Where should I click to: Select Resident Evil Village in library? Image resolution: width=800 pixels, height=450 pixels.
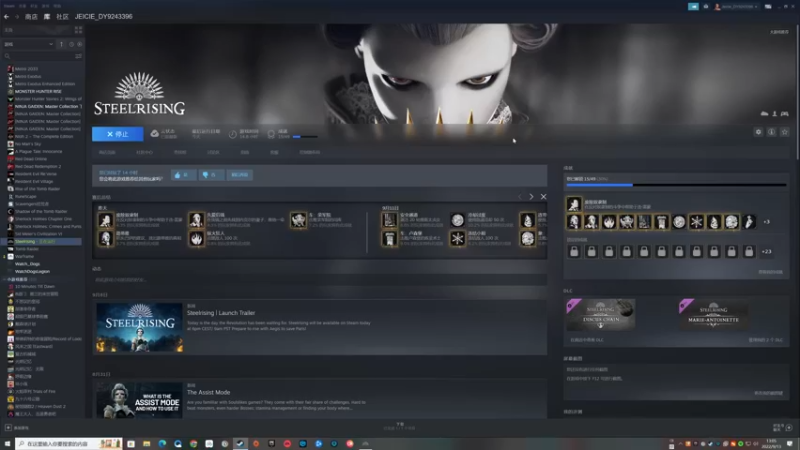34,181
